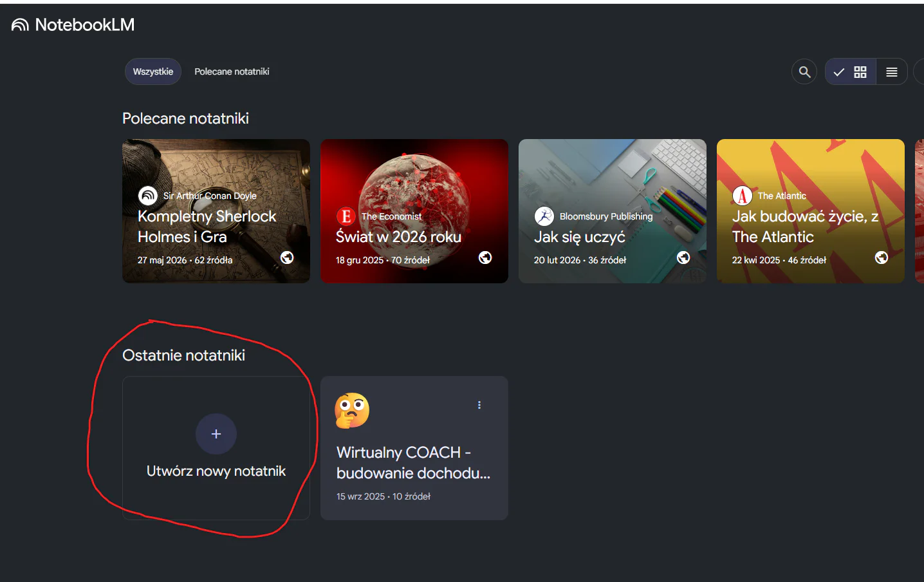Click the '18 gru 2025 · 70 źródeł' text
Viewport: 924px width, 582px height.
[x=383, y=260]
